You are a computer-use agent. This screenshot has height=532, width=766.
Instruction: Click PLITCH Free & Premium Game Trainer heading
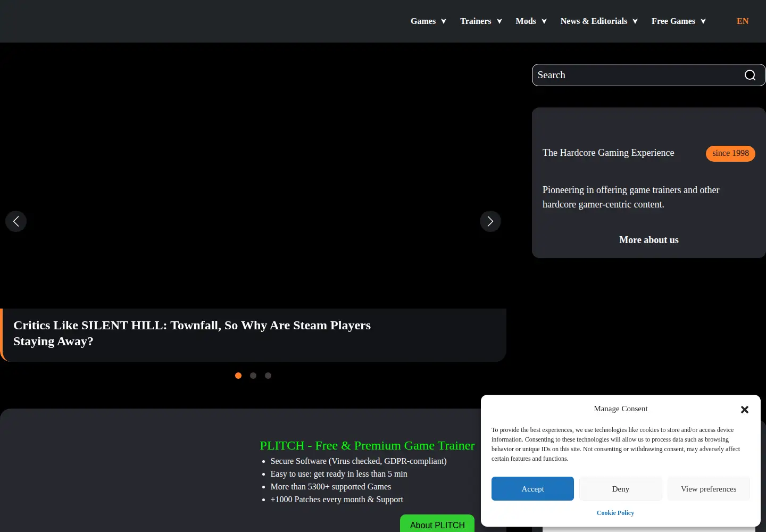[x=367, y=445]
